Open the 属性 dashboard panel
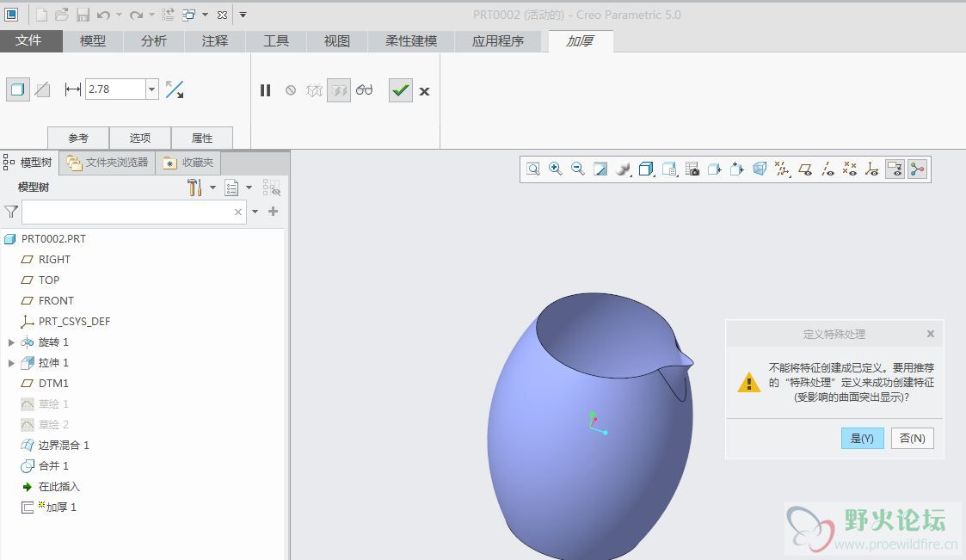This screenshot has width=966, height=560. coord(202,138)
